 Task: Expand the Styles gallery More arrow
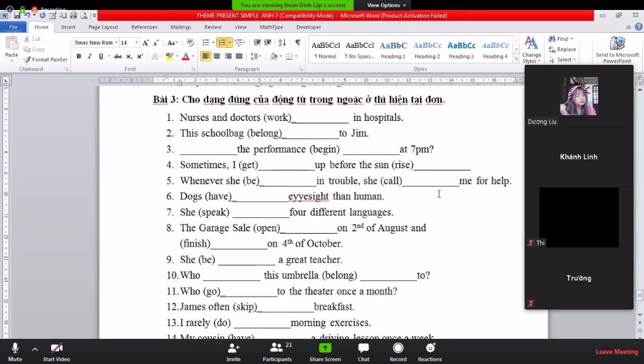coord(516,59)
